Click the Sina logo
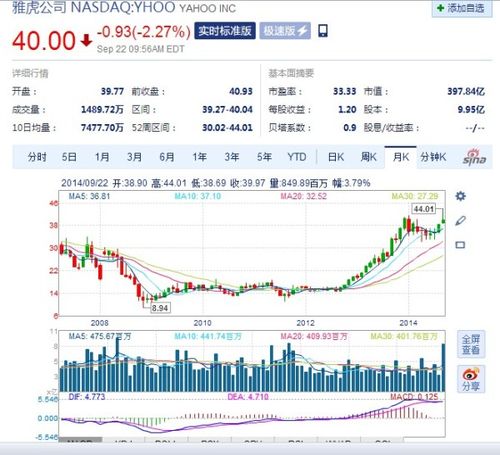Viewport: 500px width, 455px height. click(x=474, y=157)
